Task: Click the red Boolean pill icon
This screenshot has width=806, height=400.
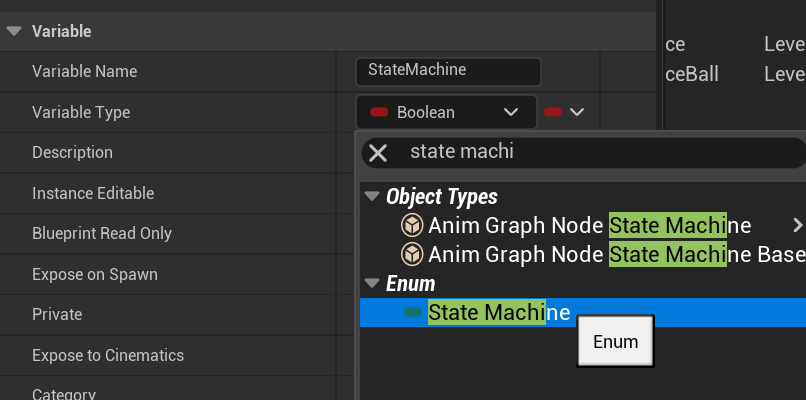Action: [x=380, y=113]
